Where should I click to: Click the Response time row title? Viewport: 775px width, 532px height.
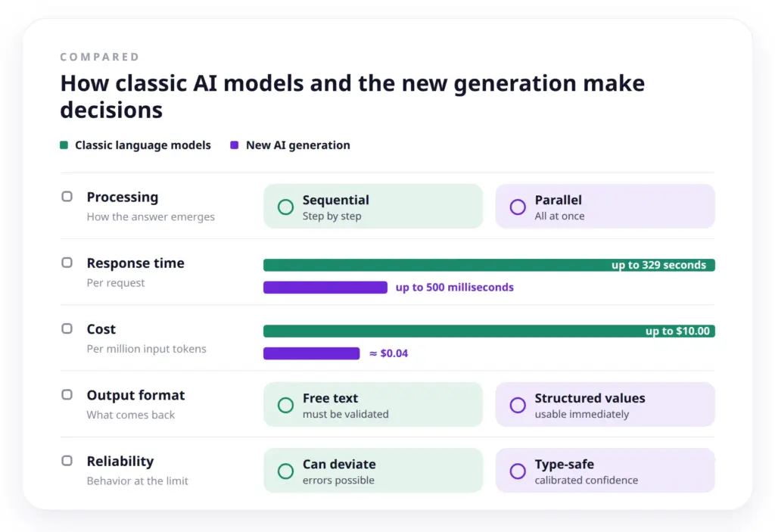click(135, 263)
